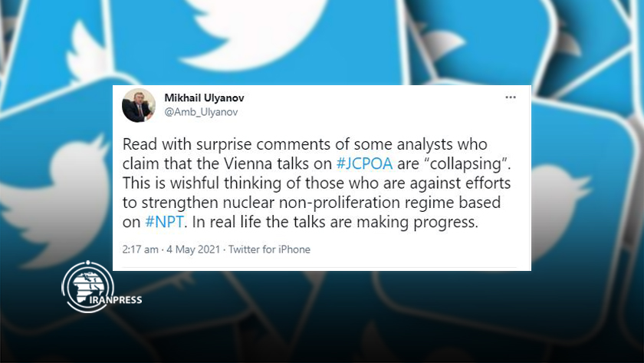The image size is (644, 363).
Task: Open the #NPT hashtag
Action: click(x=164, y=222)
